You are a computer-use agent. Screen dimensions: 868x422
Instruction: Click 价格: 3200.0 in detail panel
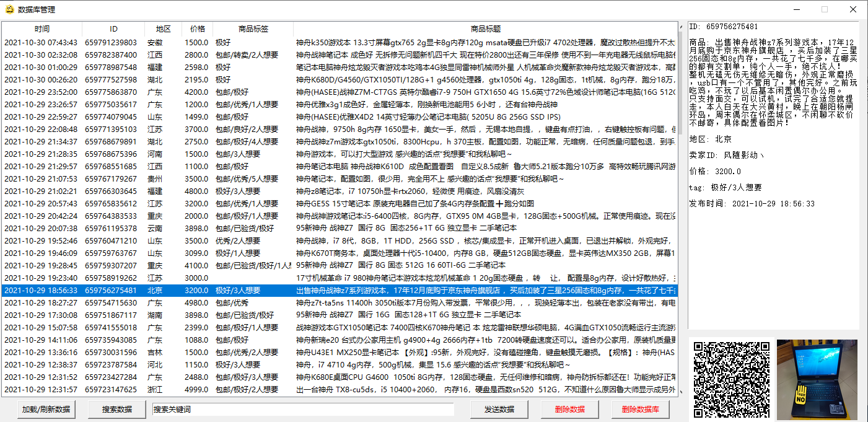point(714,171)
